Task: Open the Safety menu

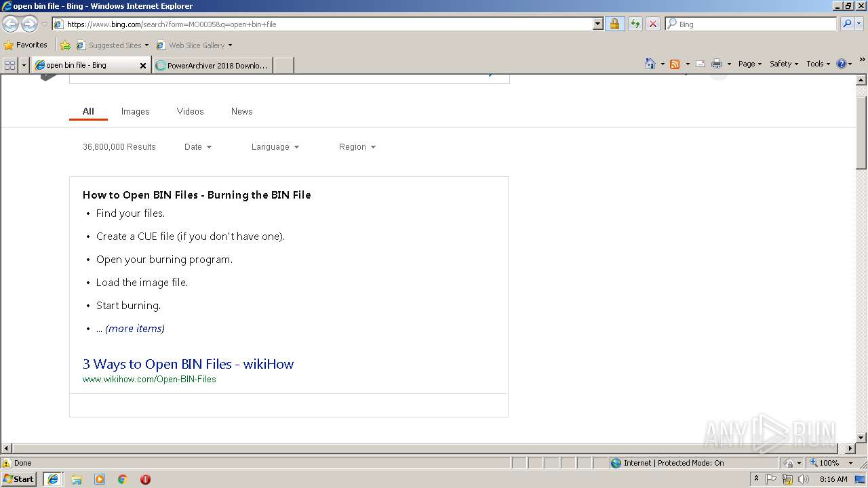Action: click(x=784, y=64)
